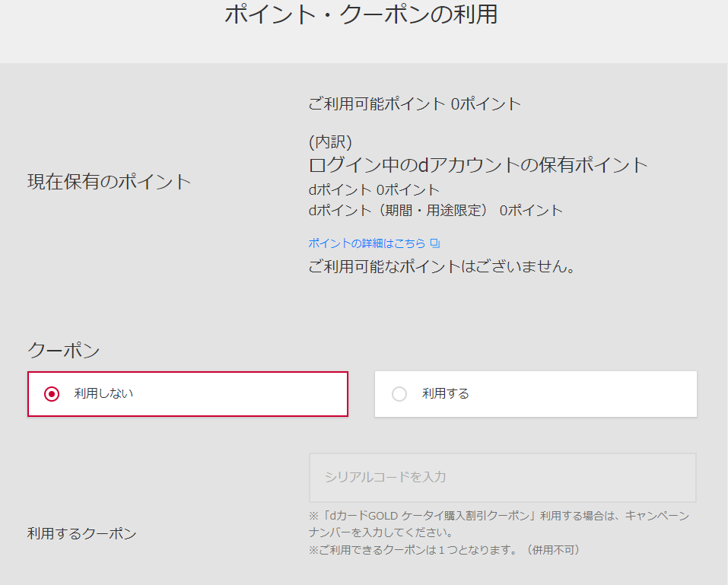The image size is (728, 585).
Task: Open the ポイントの詳細はこちら link
Action: (367, 243)
